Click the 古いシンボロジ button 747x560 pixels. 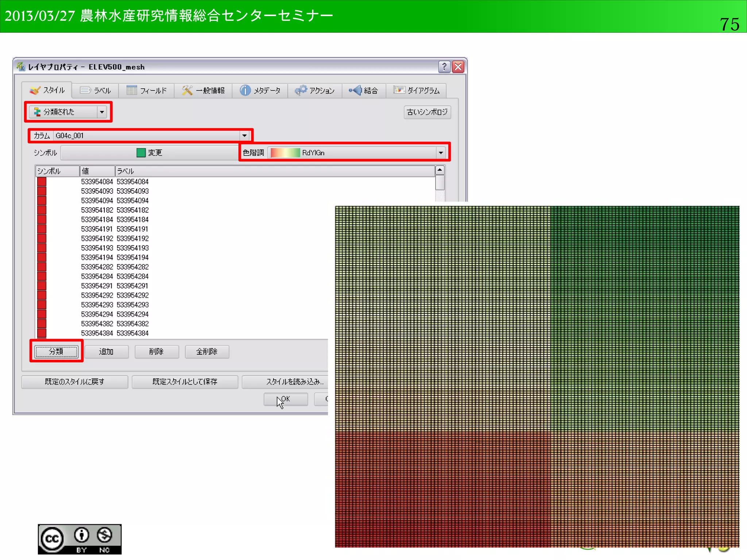[x=427, y=112]
